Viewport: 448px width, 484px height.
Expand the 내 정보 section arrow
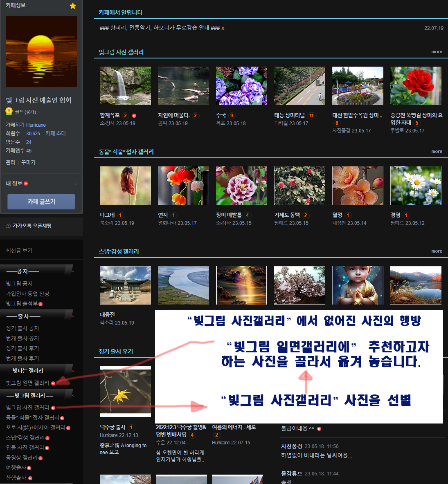coord(75,184)
